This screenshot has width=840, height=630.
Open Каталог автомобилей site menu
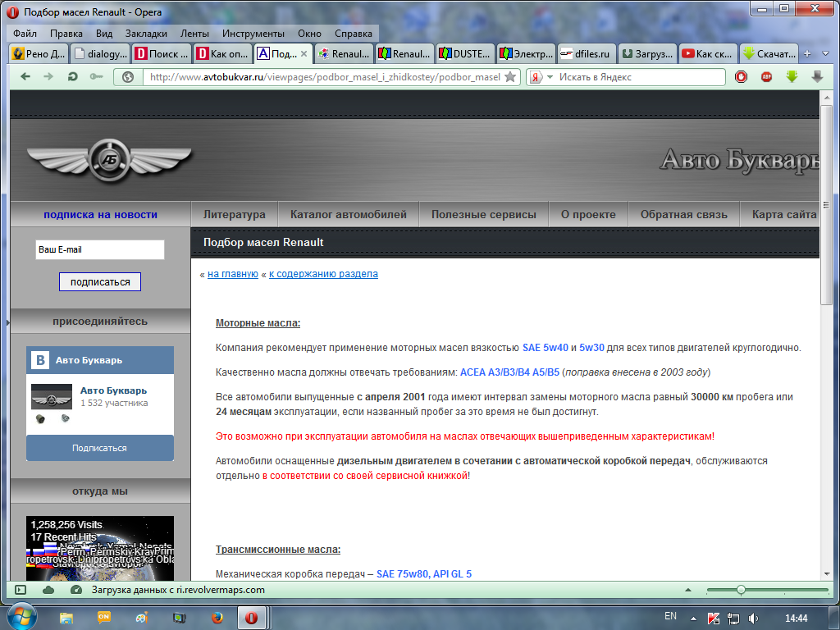click(348, 215)
